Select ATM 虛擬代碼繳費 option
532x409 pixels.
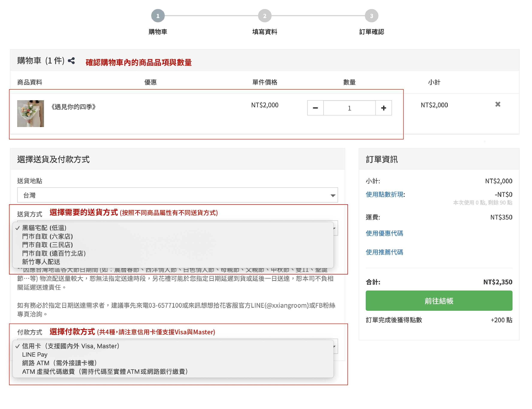105,371
